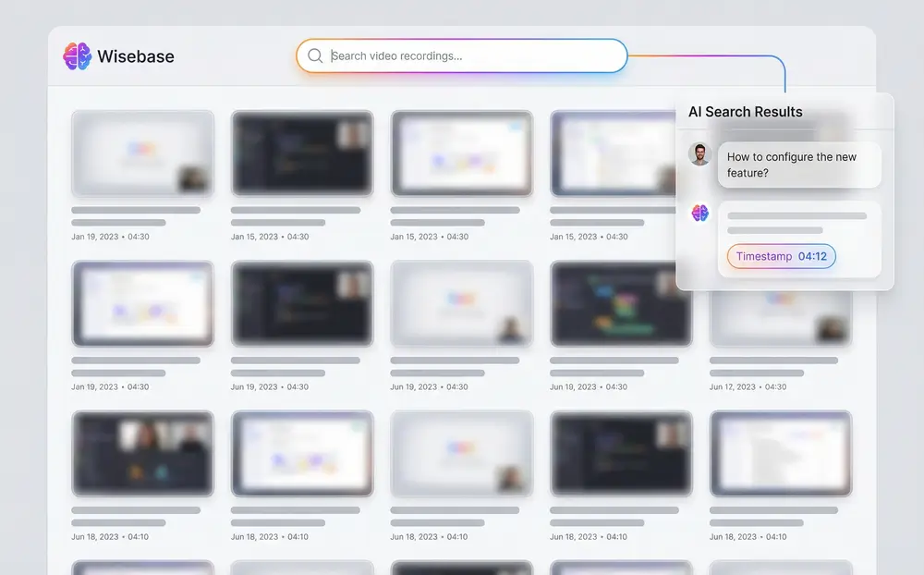
Task: Select the "How to configure the new feature?" message
Action: coord(799,165)
